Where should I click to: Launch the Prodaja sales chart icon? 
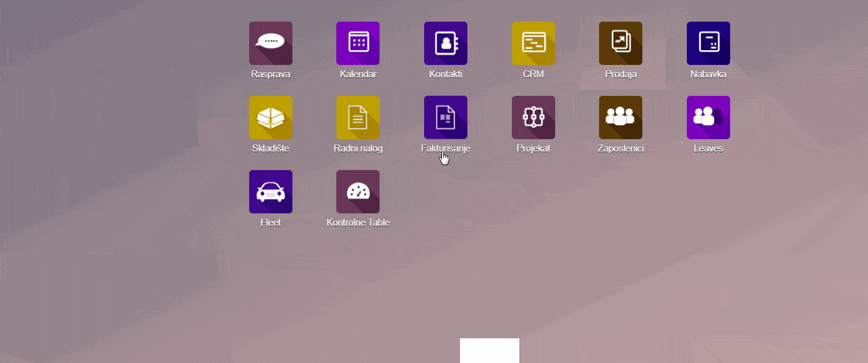tap(621, 43)
